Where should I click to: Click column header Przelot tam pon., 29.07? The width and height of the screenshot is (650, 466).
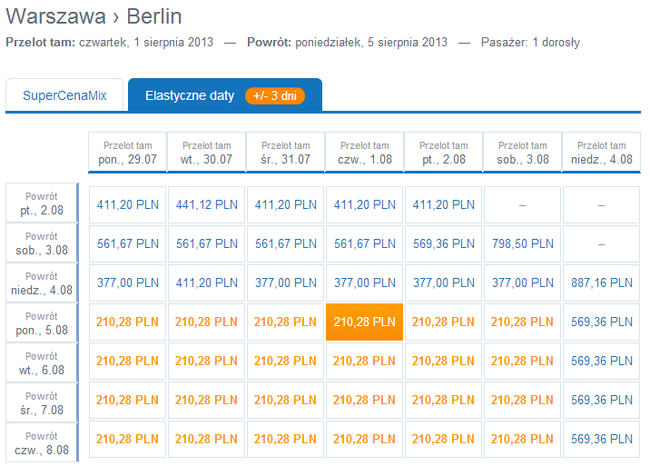[x=127, y=152]
